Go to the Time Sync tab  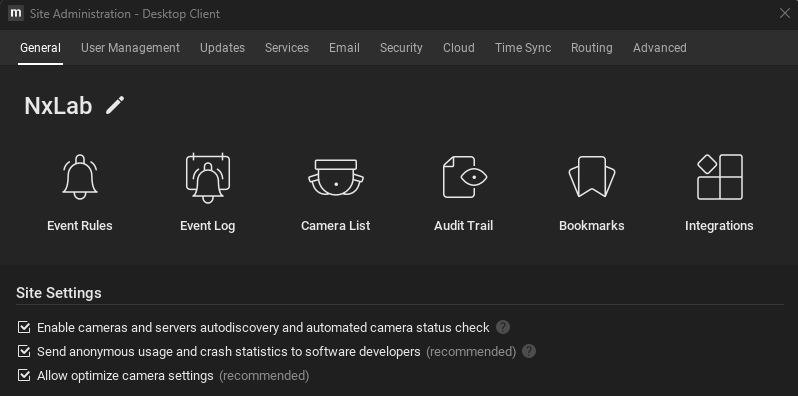point(523,48)
